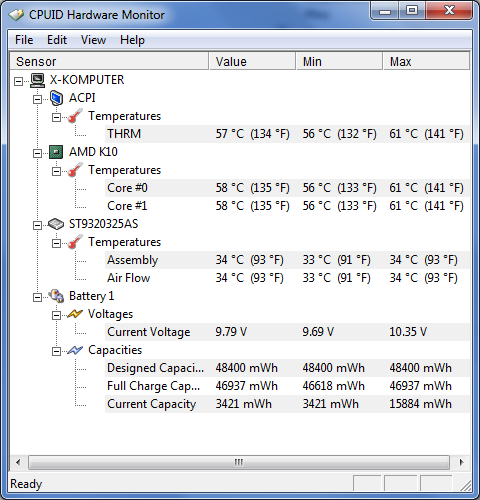Click the ST9320325AS hard drive icon
Image resolution: width=480 pixels, height=500 pixels.
click(x=56, y=224)
